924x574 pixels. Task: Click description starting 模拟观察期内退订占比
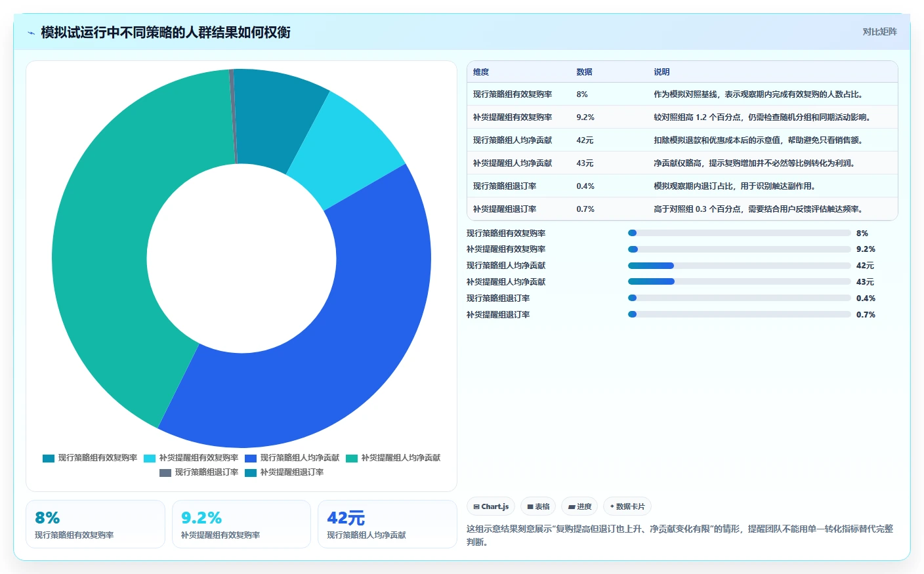[x=735, y=186]
